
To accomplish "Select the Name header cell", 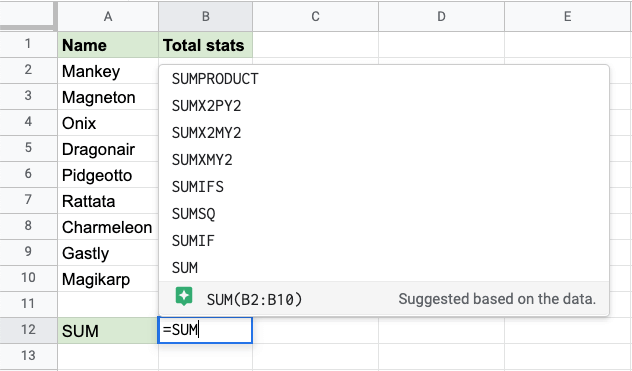I will [x=108, y=45].
